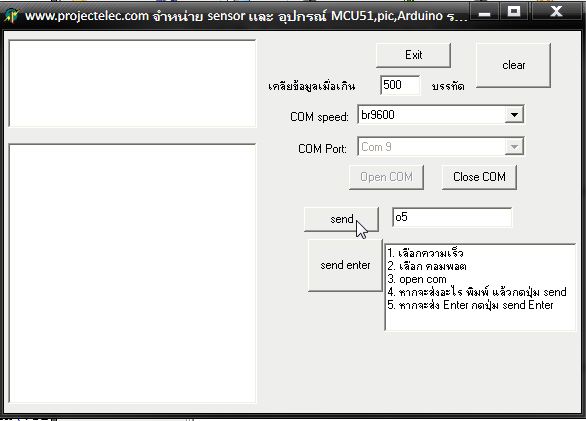
Task: Minimize the window
Action: 485,12
